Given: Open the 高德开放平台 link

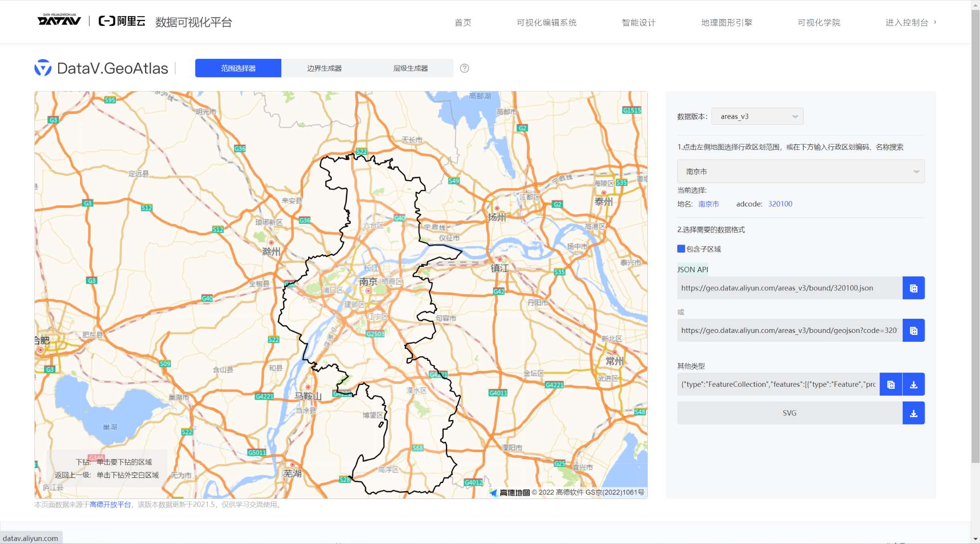Looking at the screenshot, I should 110,505.
